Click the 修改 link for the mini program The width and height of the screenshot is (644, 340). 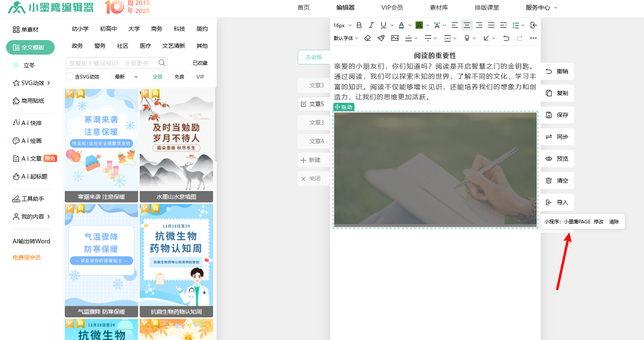pos(599,222)
